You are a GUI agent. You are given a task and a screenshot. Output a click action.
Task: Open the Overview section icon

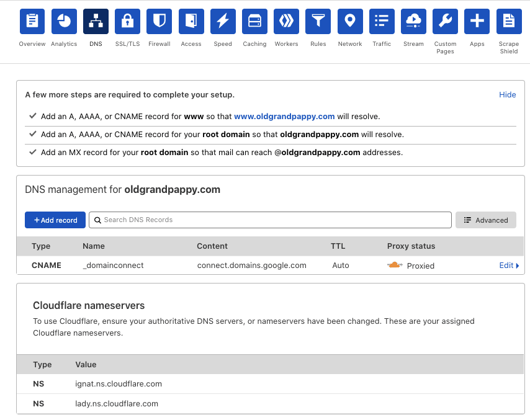[32, 21]
